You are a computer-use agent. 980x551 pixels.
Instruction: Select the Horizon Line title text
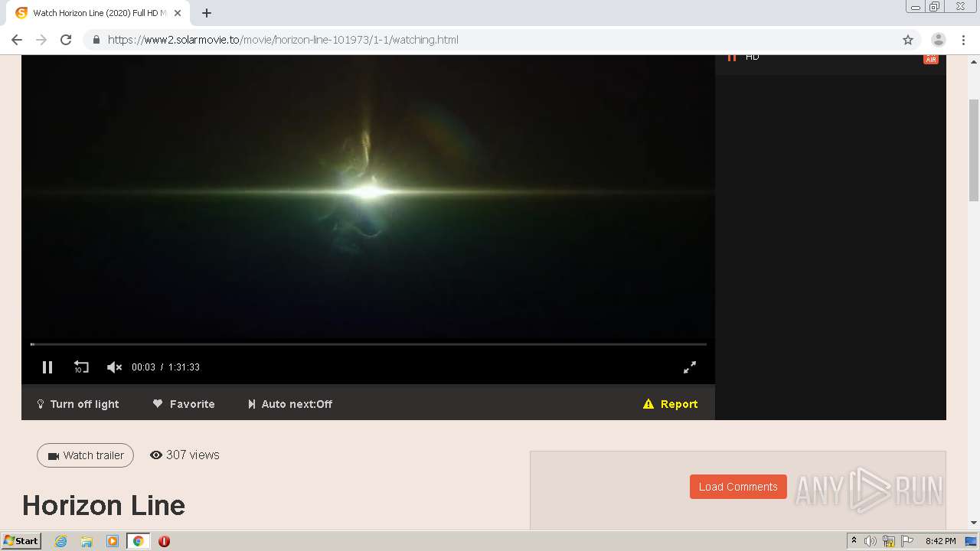103,505
